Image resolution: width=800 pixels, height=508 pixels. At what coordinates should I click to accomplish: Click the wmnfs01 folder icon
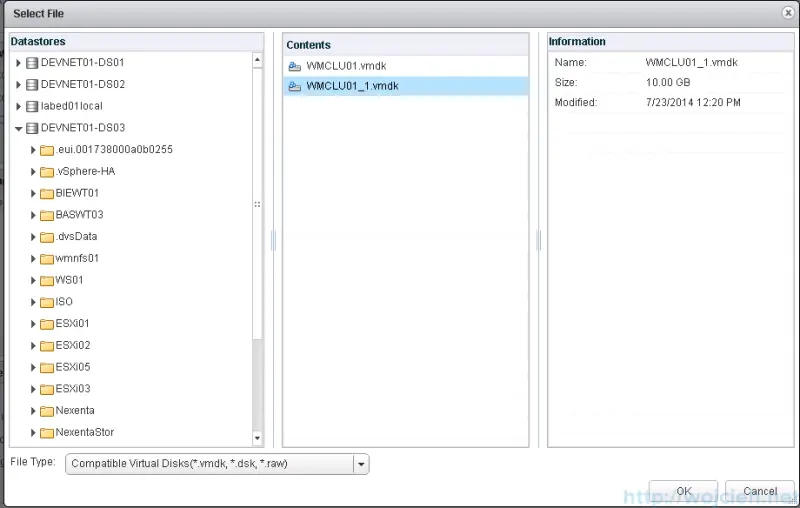pyautogui.click(x=46, y=259)
